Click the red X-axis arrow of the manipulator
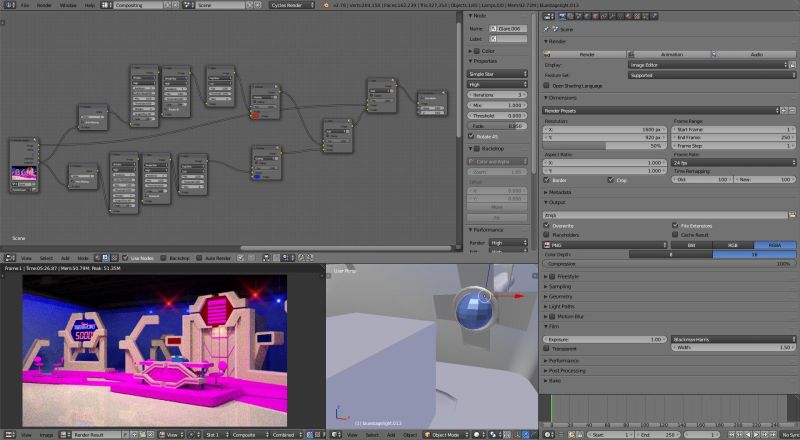800x440 pixels. 518,296
